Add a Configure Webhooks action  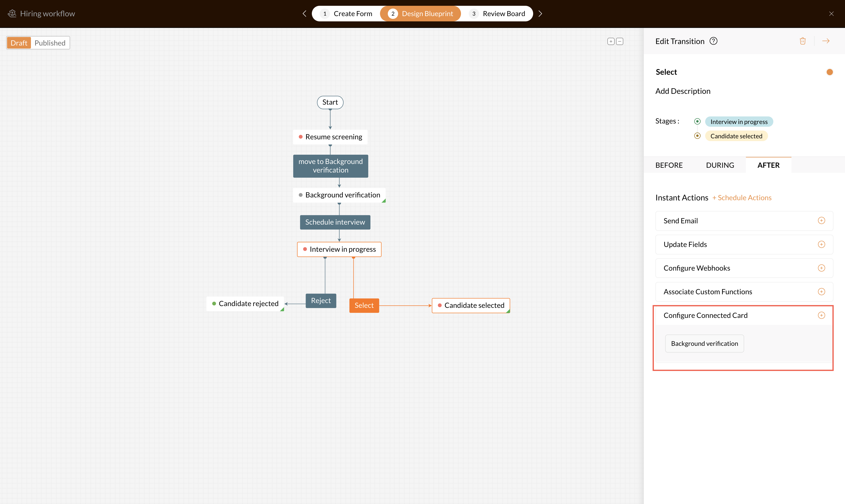(x=821, y=268)
